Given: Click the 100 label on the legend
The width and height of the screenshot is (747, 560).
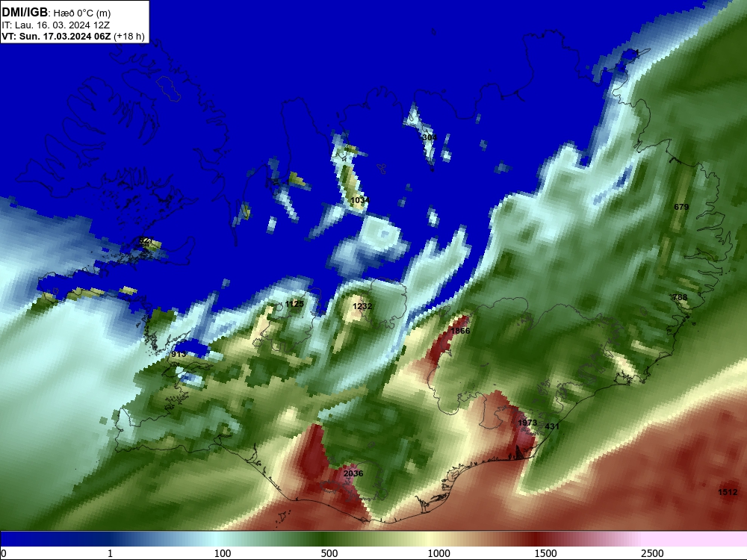Looking at the screenshot, I should tap(223, 553).
